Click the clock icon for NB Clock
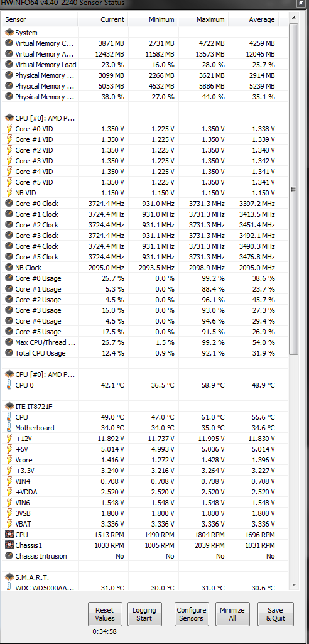 [x=9, y=268]
